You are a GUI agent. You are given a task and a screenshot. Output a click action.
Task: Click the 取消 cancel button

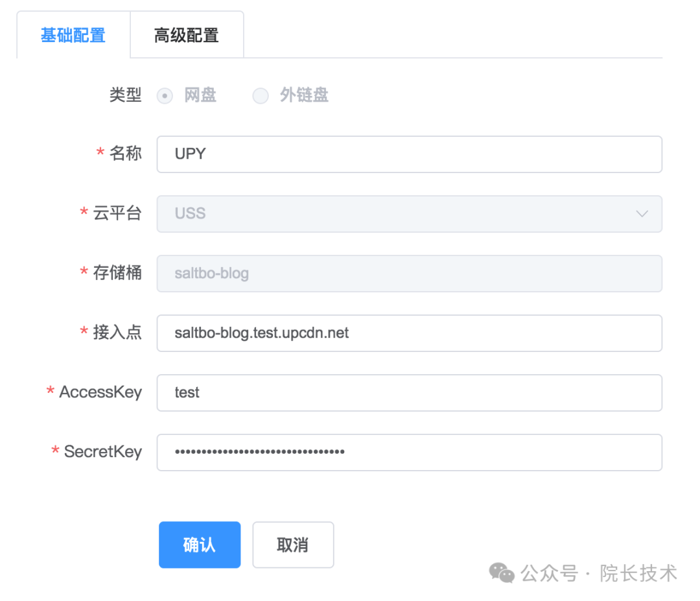[293, 545]
